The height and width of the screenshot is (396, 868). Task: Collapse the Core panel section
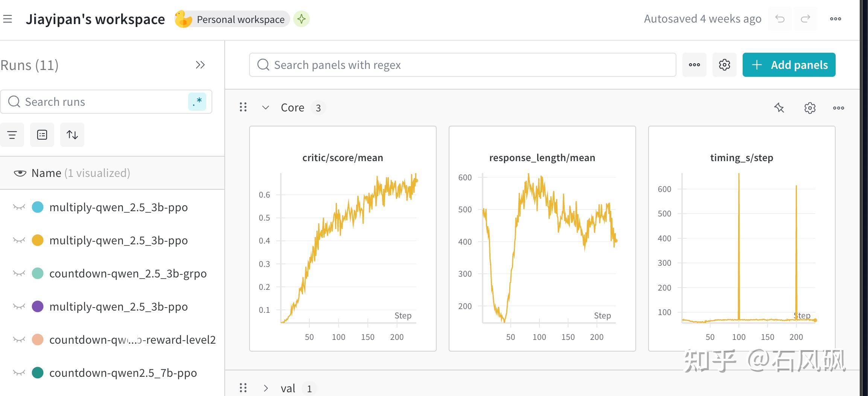(266, 108)
